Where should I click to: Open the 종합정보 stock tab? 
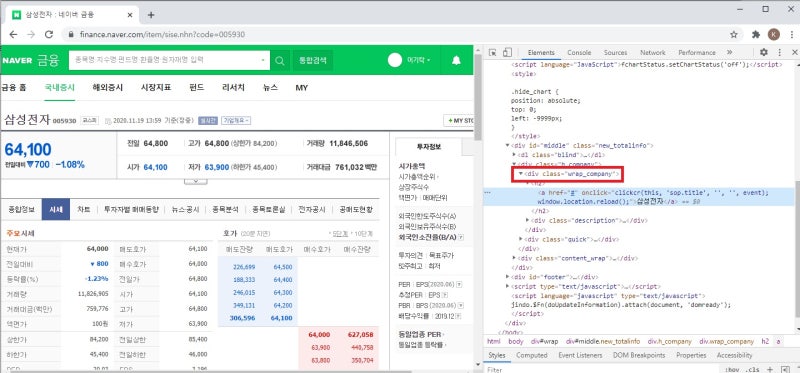click(21, 209)
